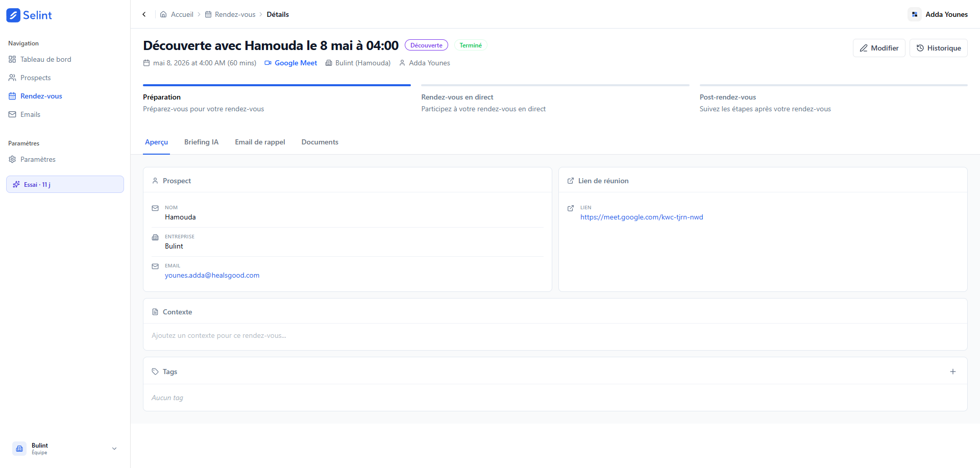Viewport: 980px width, 468px height.
Task: Click the Modifier button
Action: [879, 48]
